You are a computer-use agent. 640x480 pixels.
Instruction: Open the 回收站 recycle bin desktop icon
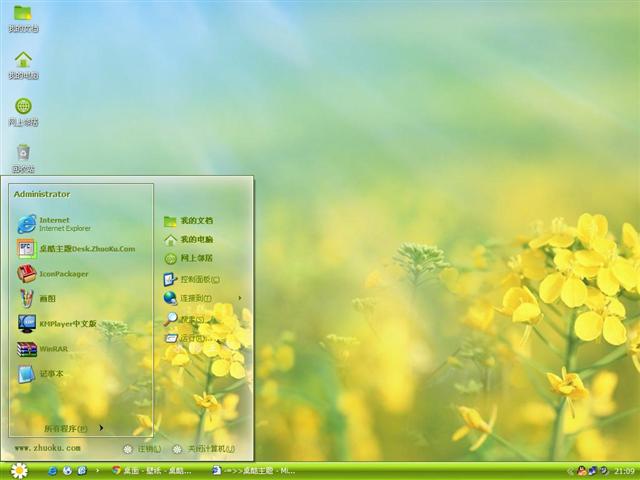(x=23, y=158)
